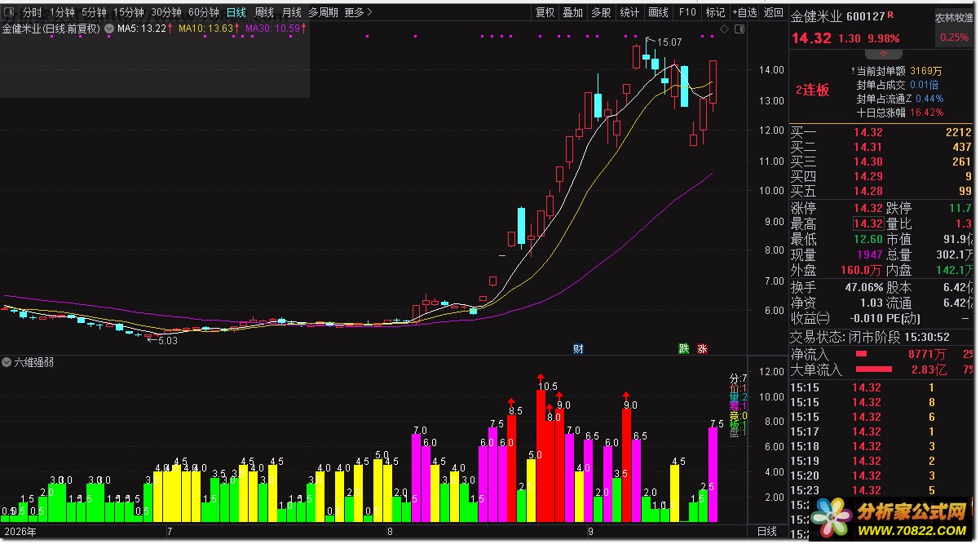Click the 复权 adjustment button

[545, 12]
